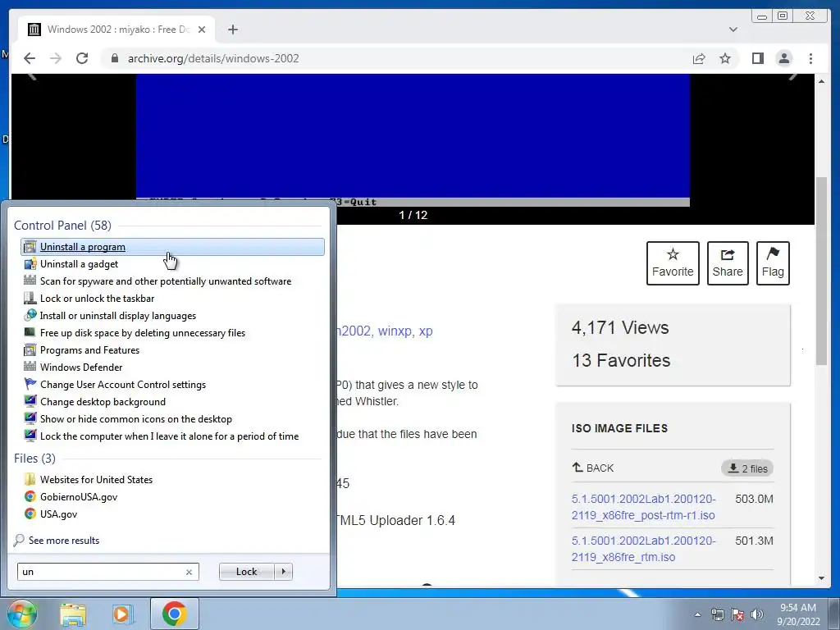
Task: Click the winxp tag link
Action: pyautogui.click(x=395, y=331)
